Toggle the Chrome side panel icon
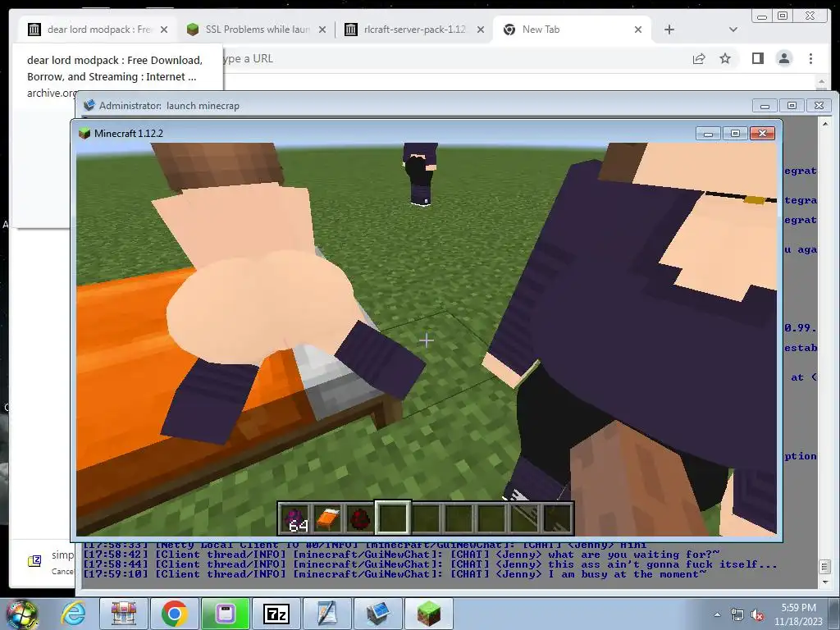The image size is (840, 630). (x=757, y=58)
